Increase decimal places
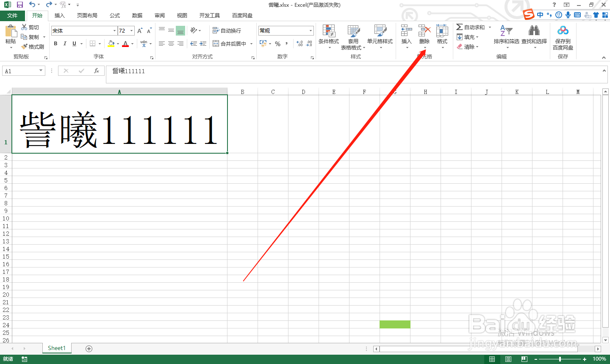Screen dimensions: 610x364 [x=299, y=44]
